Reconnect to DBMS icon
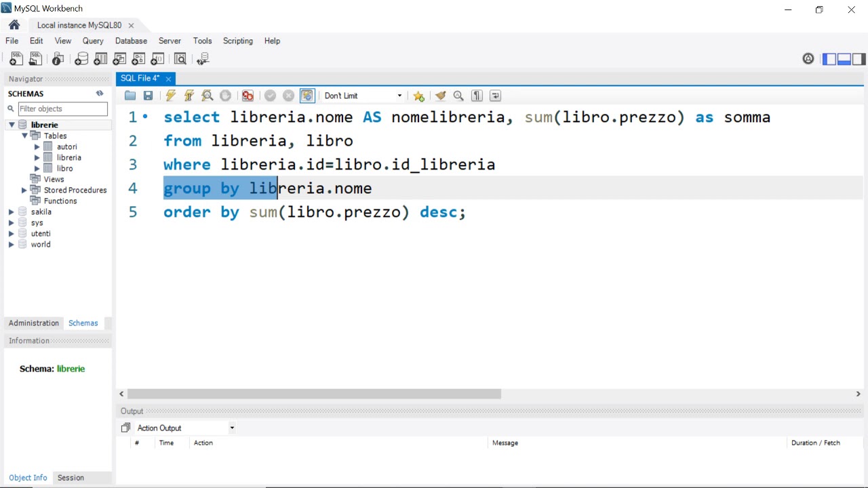868x488 pixels. tap(203, 59)
